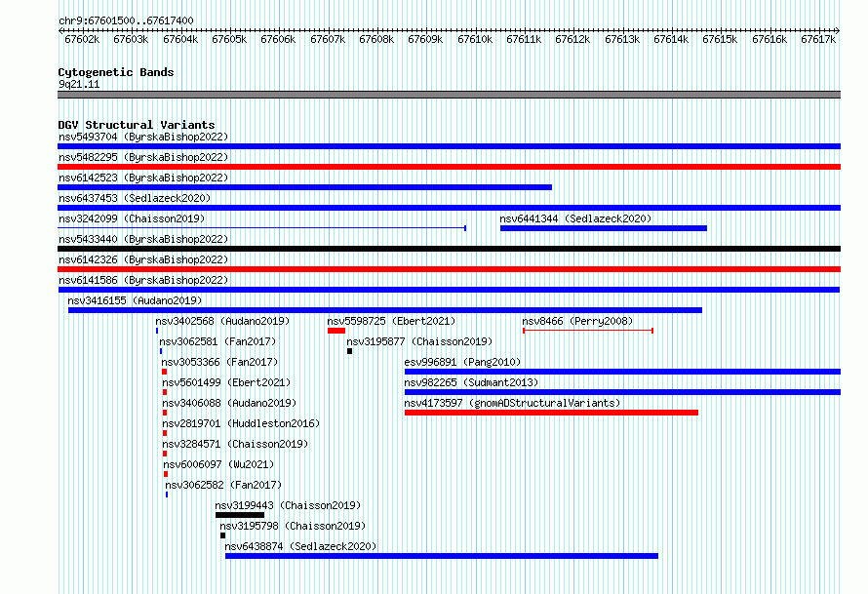Click nsv3195877 (Chaisson2019) label
Viewport: 868px width, 594px height.
419,341
